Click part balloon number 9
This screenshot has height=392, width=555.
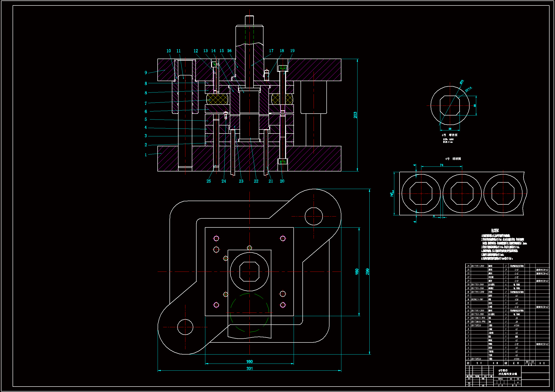pyautogui.click(x=146, y=73)
